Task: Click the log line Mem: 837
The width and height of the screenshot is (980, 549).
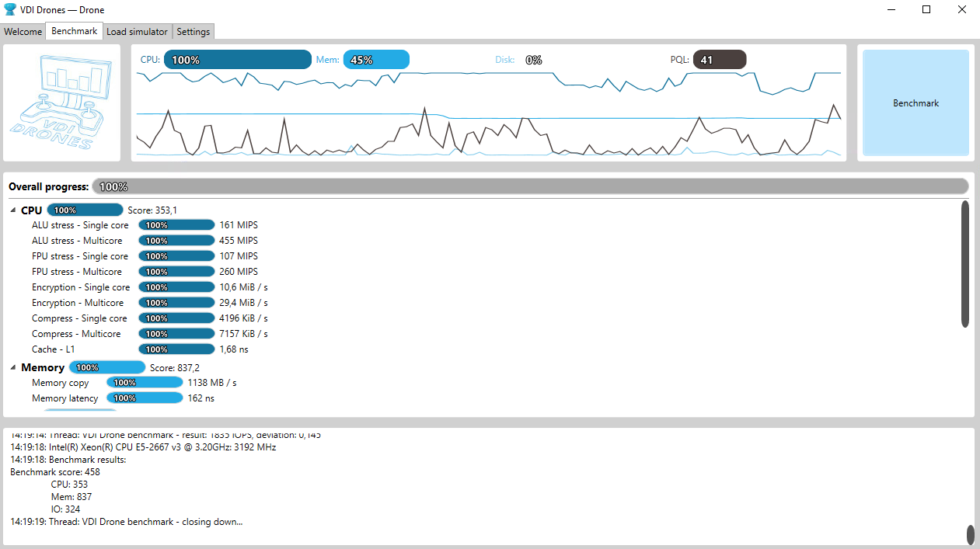Action: coord(71,497)
